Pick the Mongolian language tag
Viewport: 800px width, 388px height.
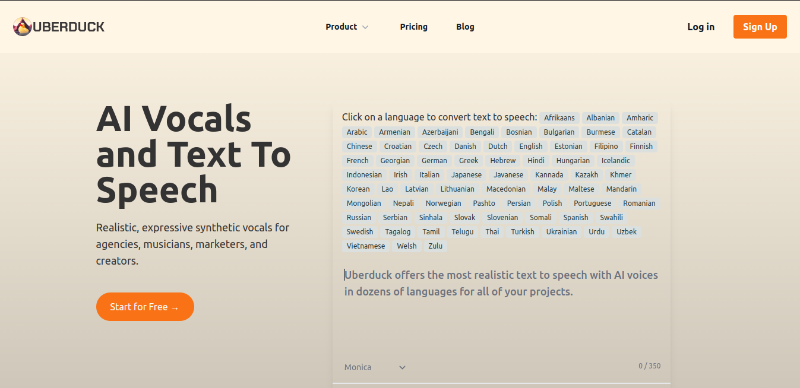pos(364,204)
